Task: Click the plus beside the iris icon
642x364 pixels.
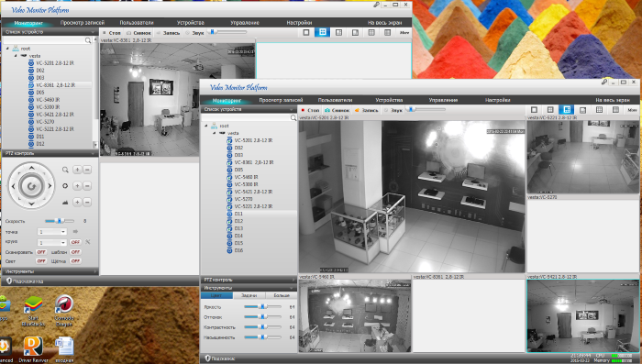Action: 77,202
